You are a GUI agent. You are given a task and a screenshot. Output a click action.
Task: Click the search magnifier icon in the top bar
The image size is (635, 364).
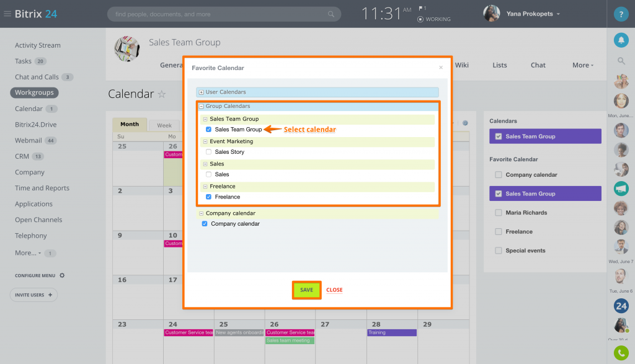(x=331, y=14)
